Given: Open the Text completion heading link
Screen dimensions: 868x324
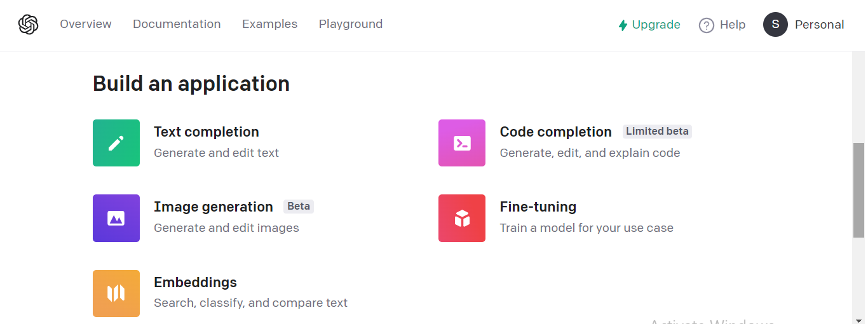Looking at the screenshot, I should pyautogui.click(x=207, y=132).
